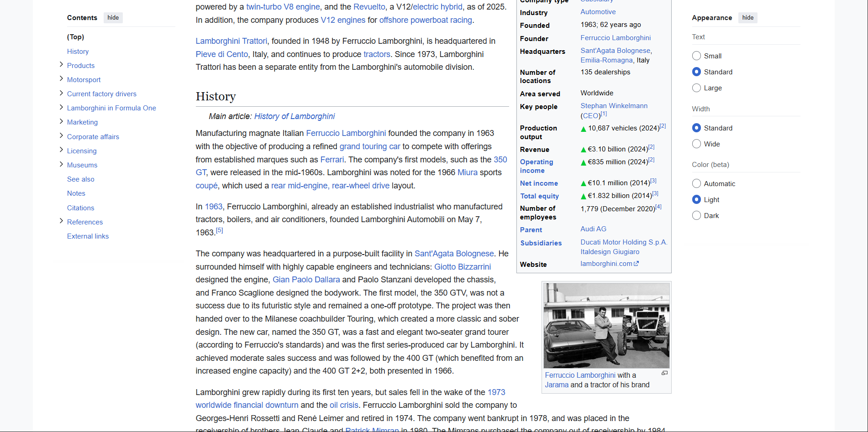The width and height of the screenshot is (868, 432).
Task: Open the Total equity infobox label link
Action: point(539,196)
